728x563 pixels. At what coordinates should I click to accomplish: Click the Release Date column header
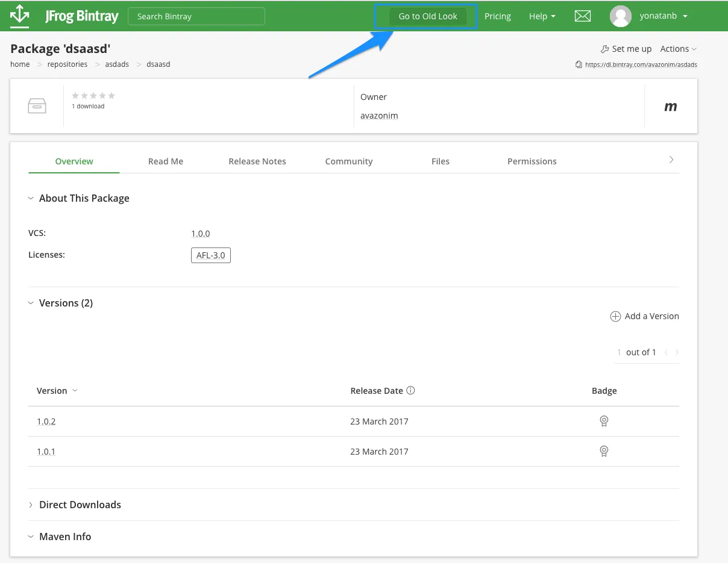[x=377, y=391]
